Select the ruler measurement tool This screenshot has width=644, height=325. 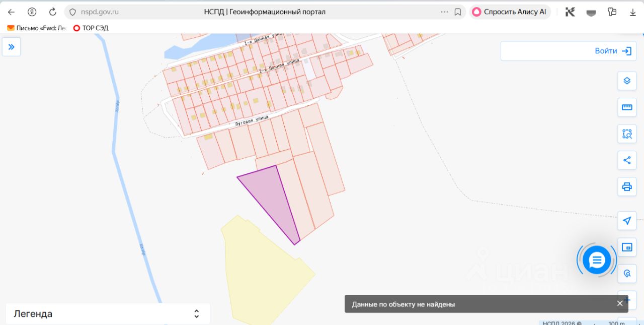[x=627, y=107]
